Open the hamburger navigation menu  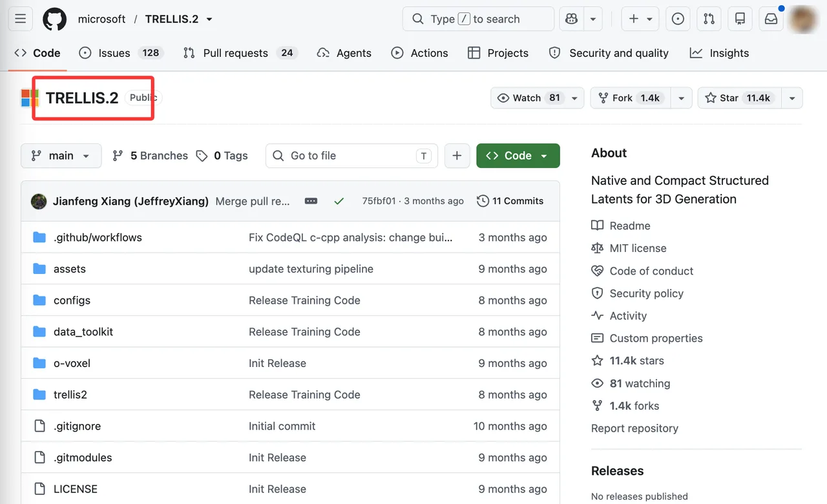[21, 19]
